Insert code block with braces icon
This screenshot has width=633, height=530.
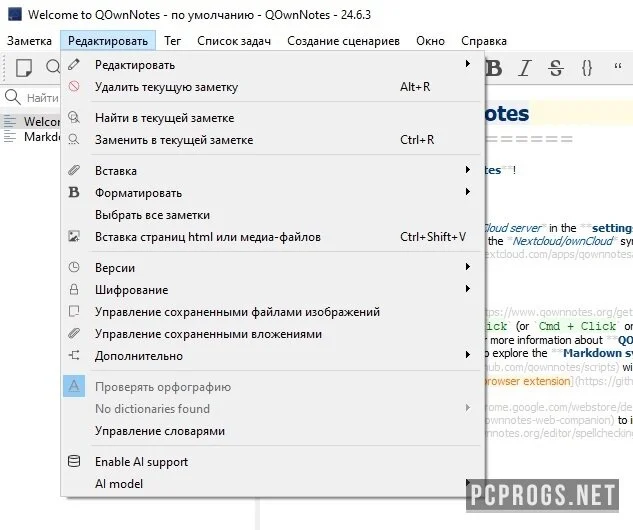click(587, 68)
